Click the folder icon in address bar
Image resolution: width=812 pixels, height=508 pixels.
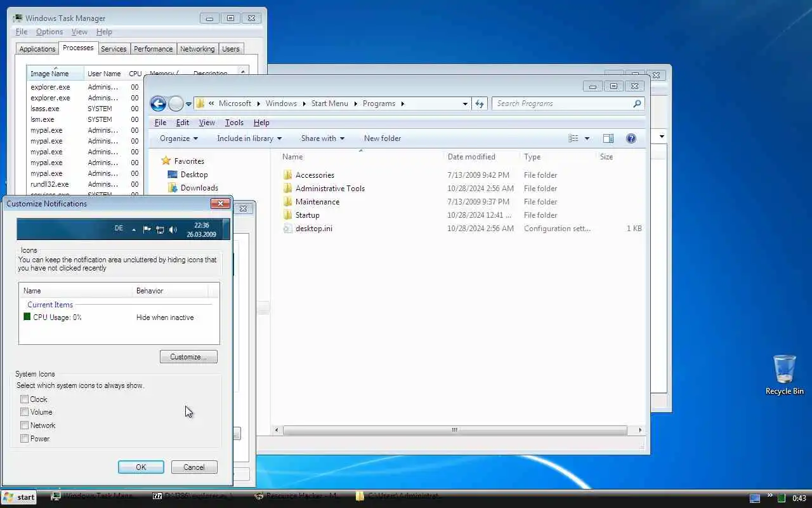click(x=200, y=104)
